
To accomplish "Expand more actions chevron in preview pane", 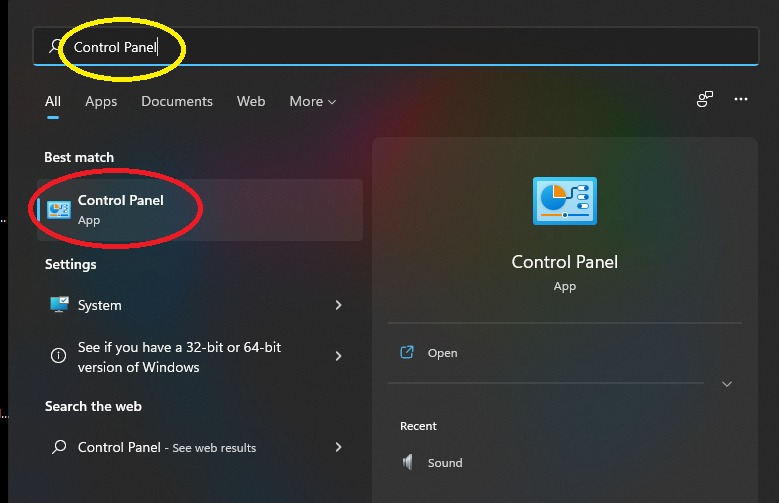I will [727, 384].
